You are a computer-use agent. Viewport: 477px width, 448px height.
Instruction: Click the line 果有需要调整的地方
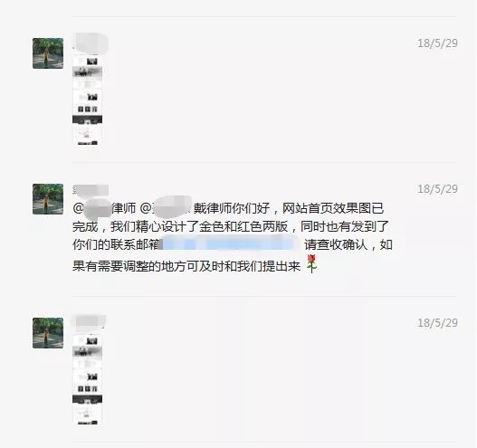pyautogui.click(x=186, y=266)
